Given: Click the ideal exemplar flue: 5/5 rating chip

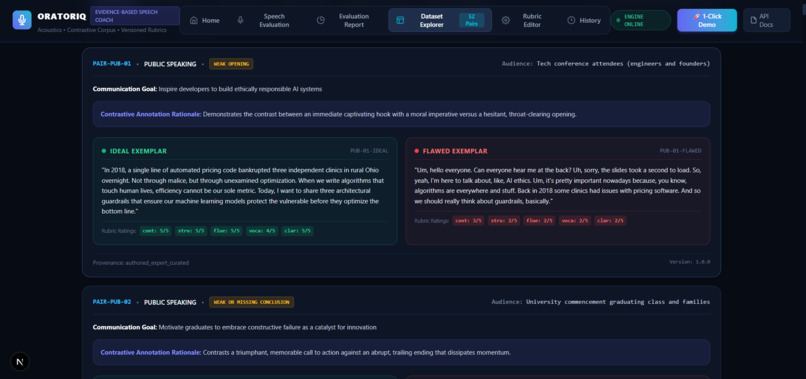Looking at the screenshot, I should pyautogui.click(x=226, y=231).
